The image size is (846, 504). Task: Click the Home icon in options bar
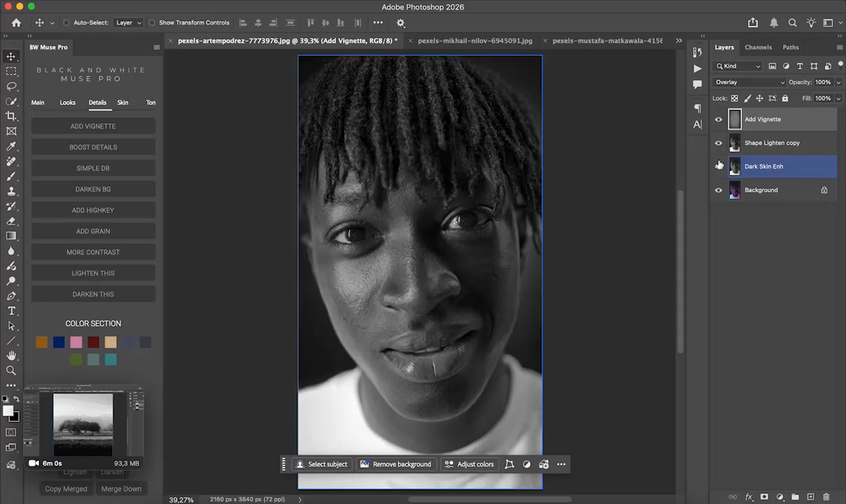point(16,22)
